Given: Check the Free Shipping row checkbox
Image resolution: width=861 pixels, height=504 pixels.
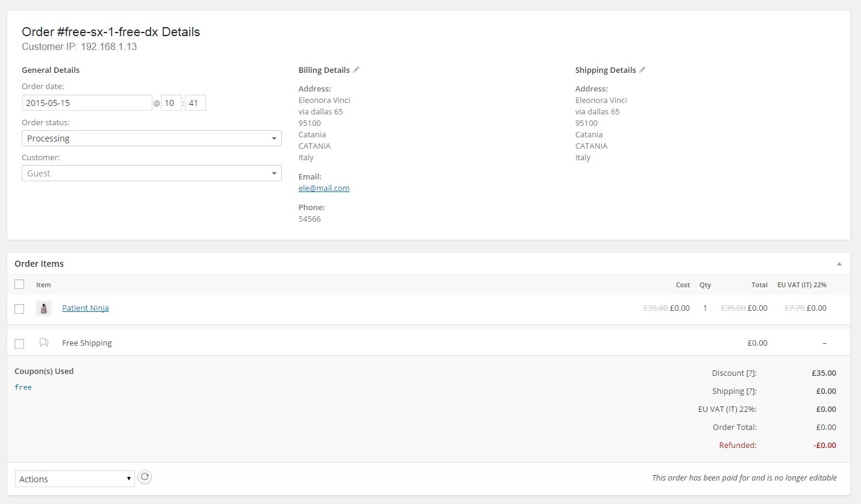Looking at the screenshot, I should (x=19, y=343).
